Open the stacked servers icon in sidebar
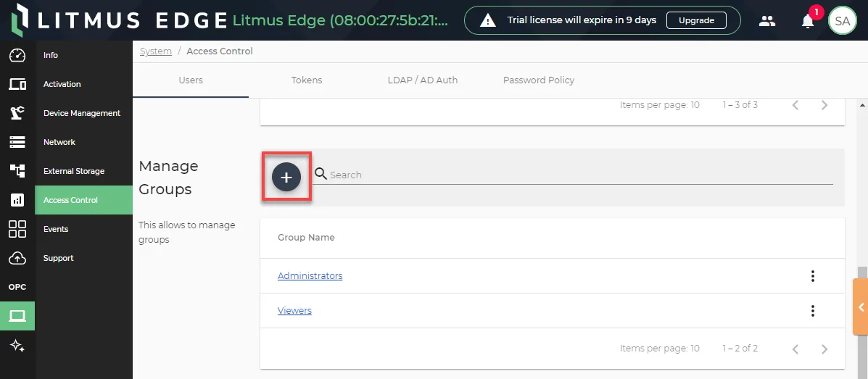Image resolution: width=868 pixels, height=379 pixels. pyautogui.click(x=17, y=142)
